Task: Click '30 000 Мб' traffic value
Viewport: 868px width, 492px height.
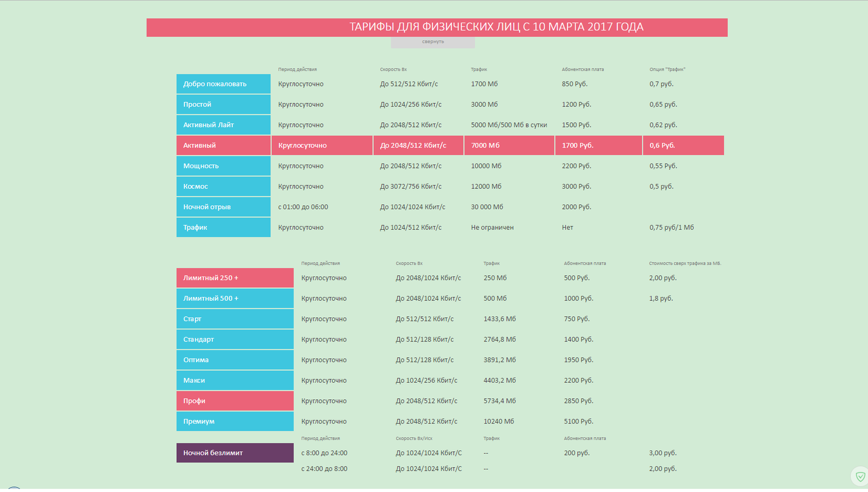Action: (487, 207)
